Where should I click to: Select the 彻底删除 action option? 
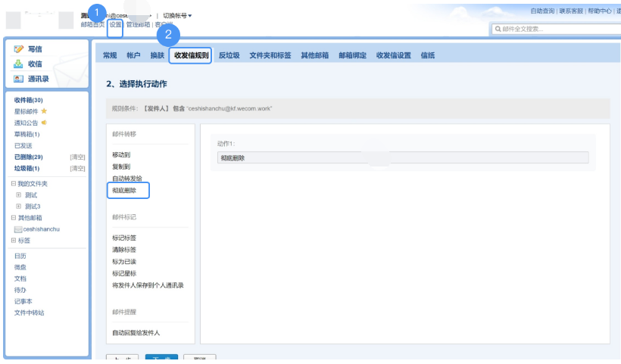point(125,191)
